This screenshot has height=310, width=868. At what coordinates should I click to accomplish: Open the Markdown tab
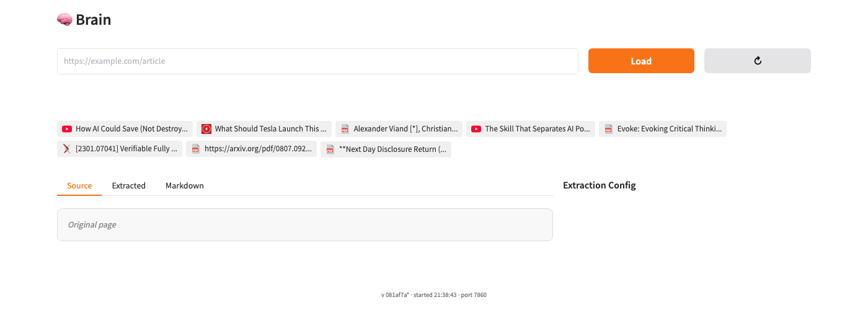tap(184, 186)
